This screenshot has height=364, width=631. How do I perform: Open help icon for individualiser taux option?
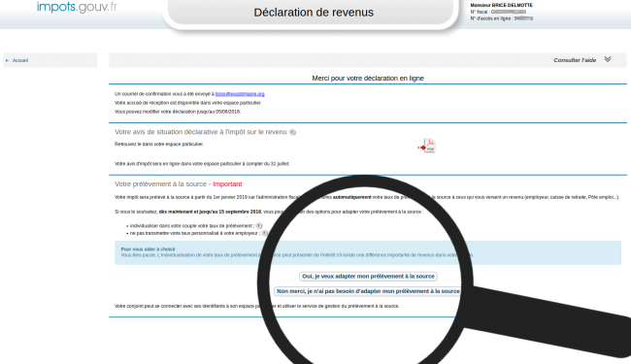(x=259, y=226)
